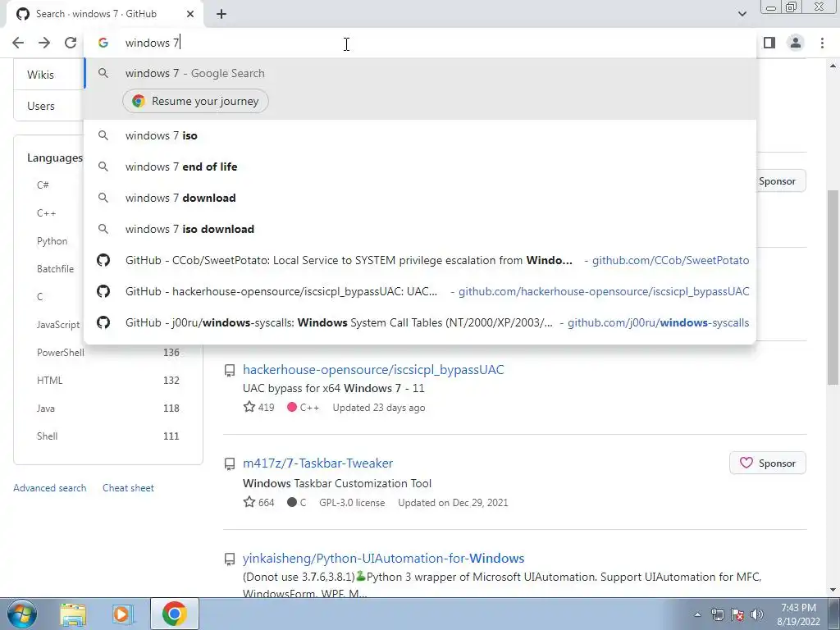Pick the 'windows 7 iso download' suggestion
The image size is (840, 630).
point(420,229)
